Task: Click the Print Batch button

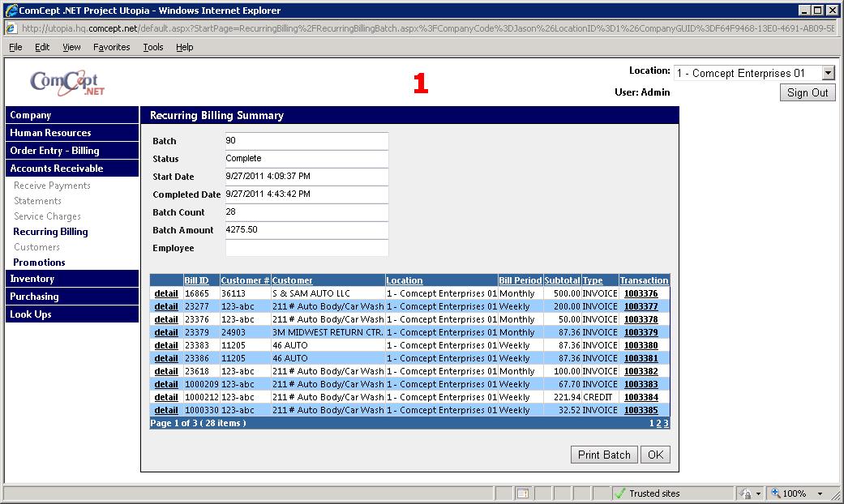Action: coord(604,455)
